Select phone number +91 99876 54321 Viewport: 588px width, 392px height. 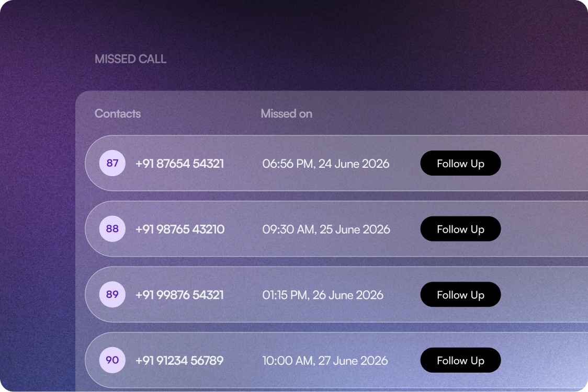tap(179, 295)
